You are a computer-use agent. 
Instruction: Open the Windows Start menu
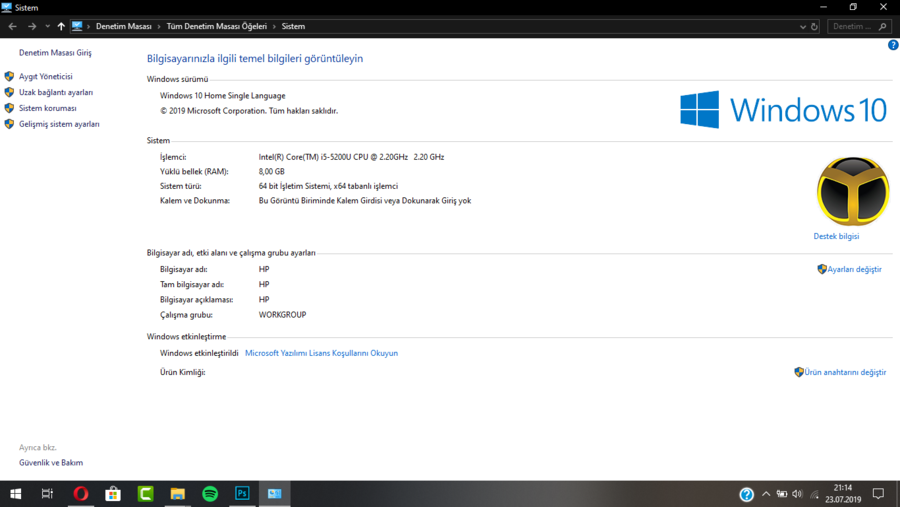(15, 494)
